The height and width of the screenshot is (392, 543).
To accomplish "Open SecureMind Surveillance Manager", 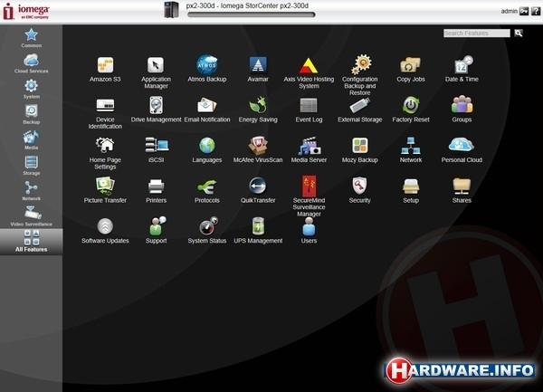I will pyautogui.click(x=309, y=196).
